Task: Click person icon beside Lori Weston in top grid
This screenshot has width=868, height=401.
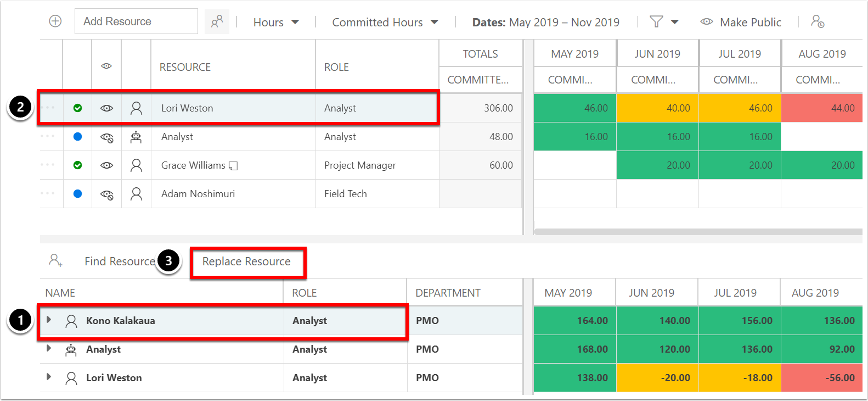Action: pyautogui.click(x=136, y=108)
